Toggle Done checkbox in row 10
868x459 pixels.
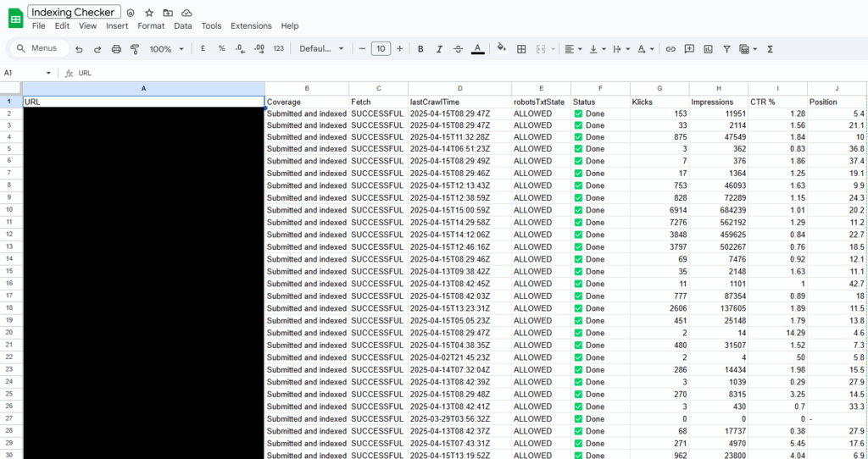[x=578, y=210]
